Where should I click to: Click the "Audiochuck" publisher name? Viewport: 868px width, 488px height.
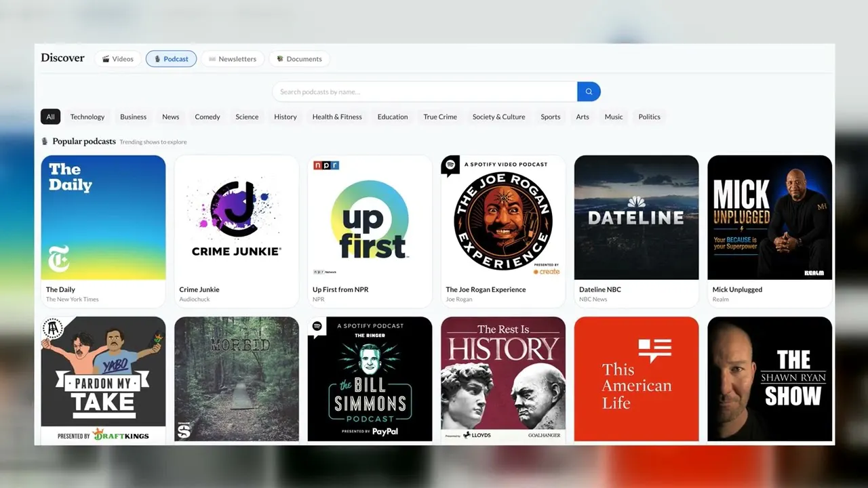[195, 299]
